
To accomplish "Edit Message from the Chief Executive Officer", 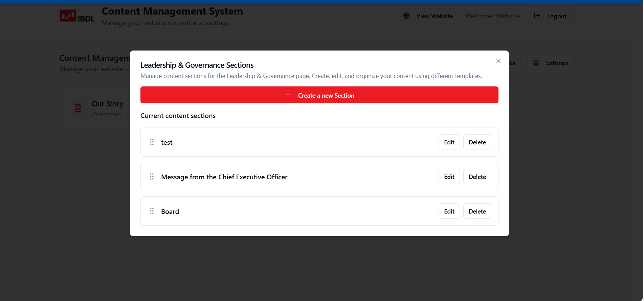I will [x=449, y=177].
